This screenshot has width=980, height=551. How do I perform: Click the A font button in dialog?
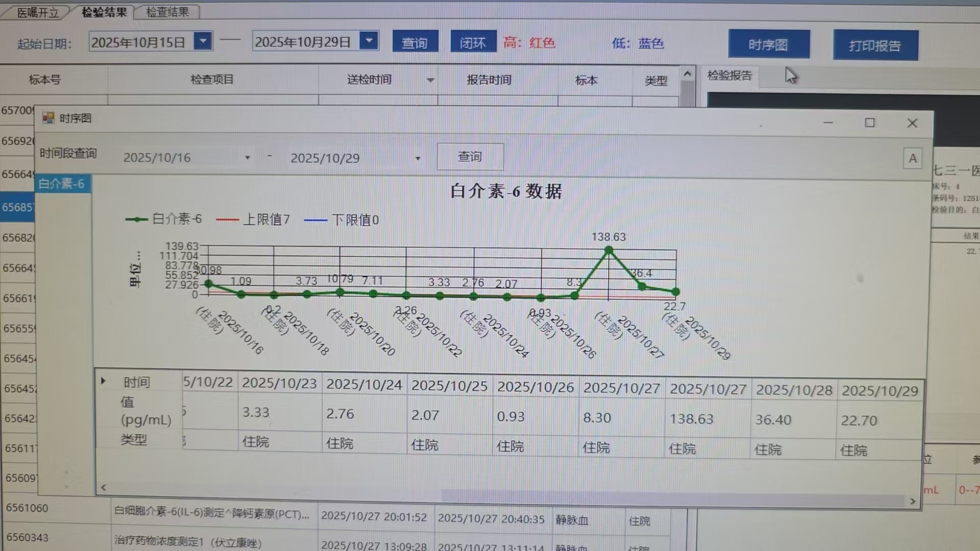tap(912, 159)
